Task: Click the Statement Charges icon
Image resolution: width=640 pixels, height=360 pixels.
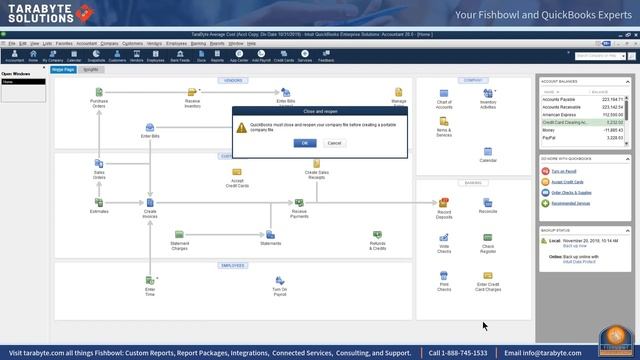Action: pyautogui.click(x=179, y=240)
